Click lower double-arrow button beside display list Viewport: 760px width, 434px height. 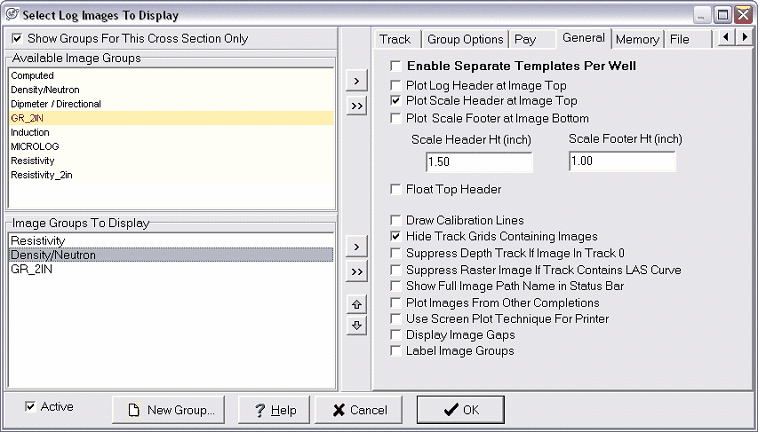(x=357, y=272)
